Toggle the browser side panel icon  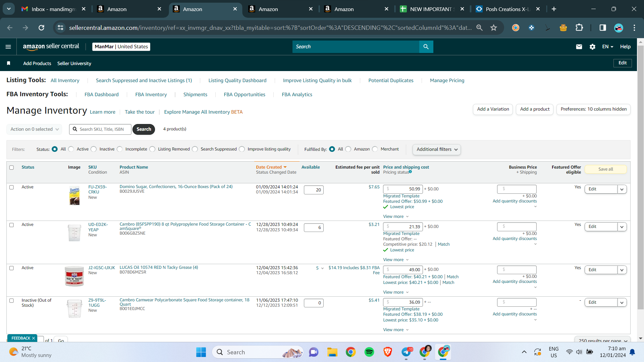tap(603, 28)
